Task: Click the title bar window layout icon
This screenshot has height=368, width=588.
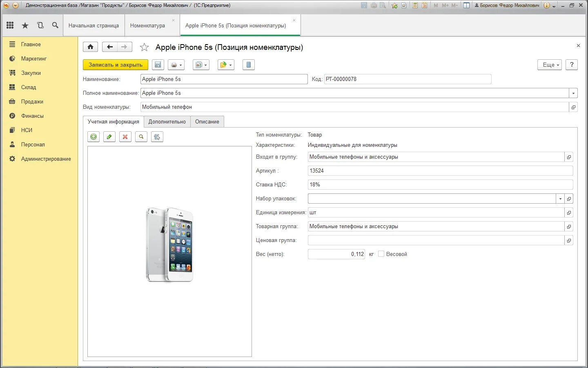Action: [x=466, y=5]
